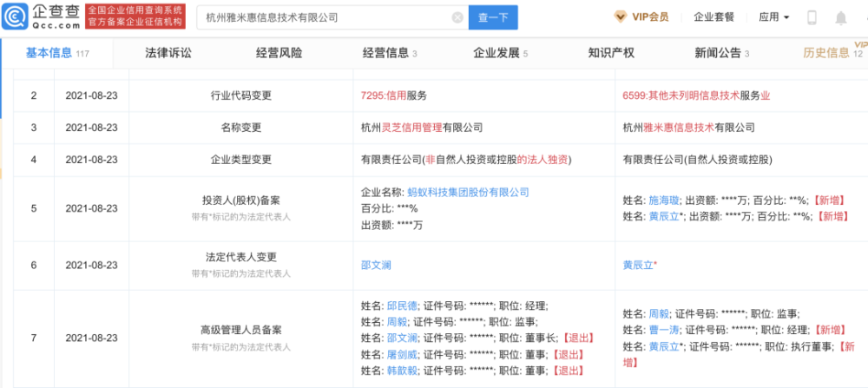Switch to the 法律诉讼 tab

tap(168, 53)
